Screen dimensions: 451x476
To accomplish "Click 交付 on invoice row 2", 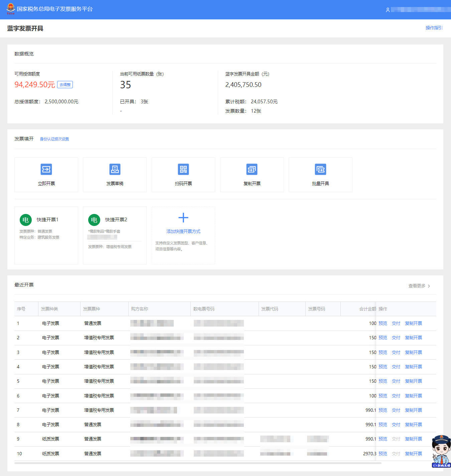I will point(396,338).
